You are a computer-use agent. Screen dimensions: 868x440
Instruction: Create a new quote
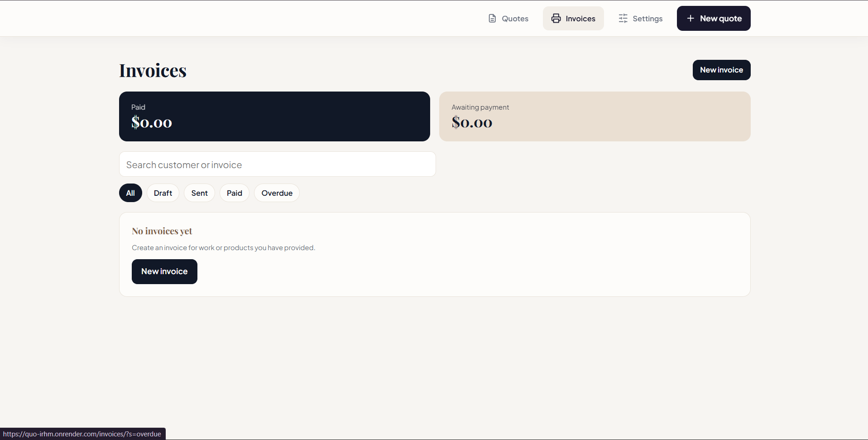(x=714, y=19)
